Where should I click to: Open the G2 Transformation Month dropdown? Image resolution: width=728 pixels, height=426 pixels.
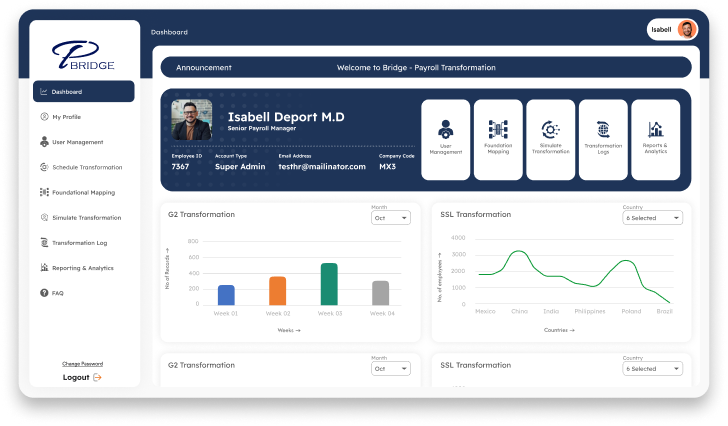[x=391, y=217]
